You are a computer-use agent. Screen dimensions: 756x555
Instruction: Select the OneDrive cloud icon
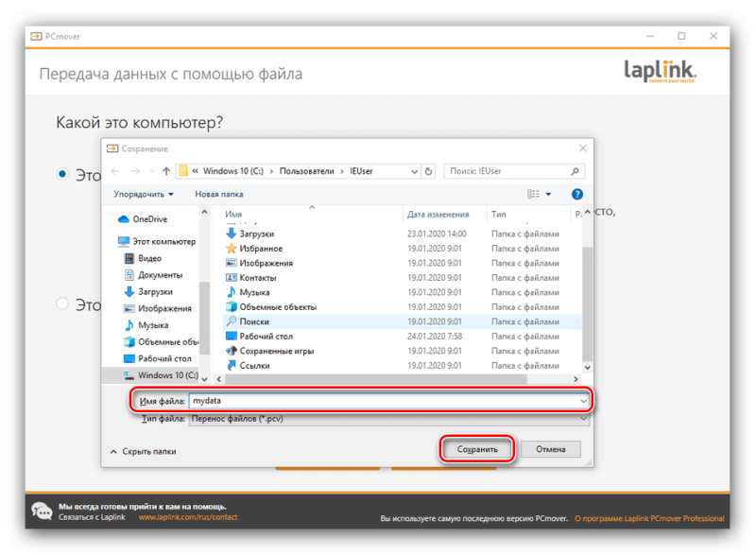tap(124, 219)
